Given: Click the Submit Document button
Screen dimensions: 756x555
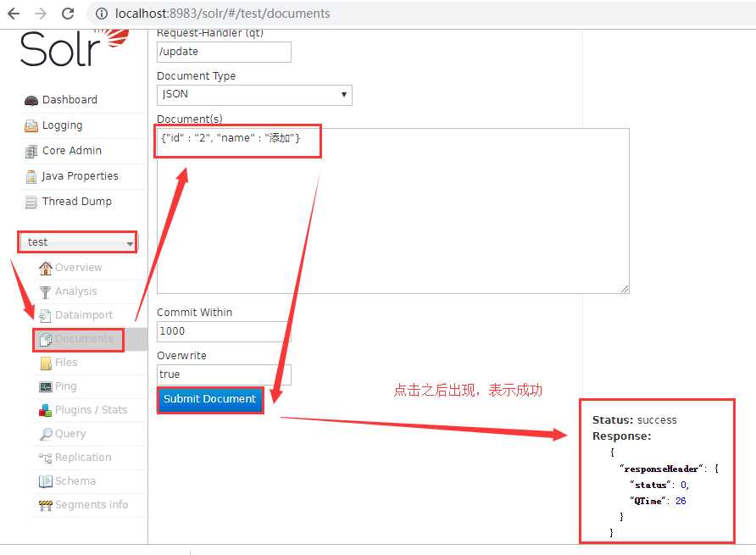Looking at the screenshot, I should 209,399.
